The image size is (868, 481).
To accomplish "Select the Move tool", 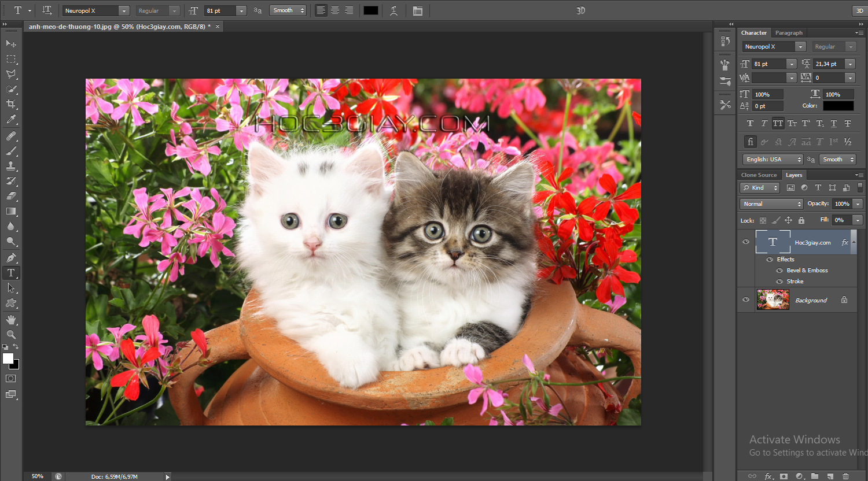I will [x=11, y=43].
